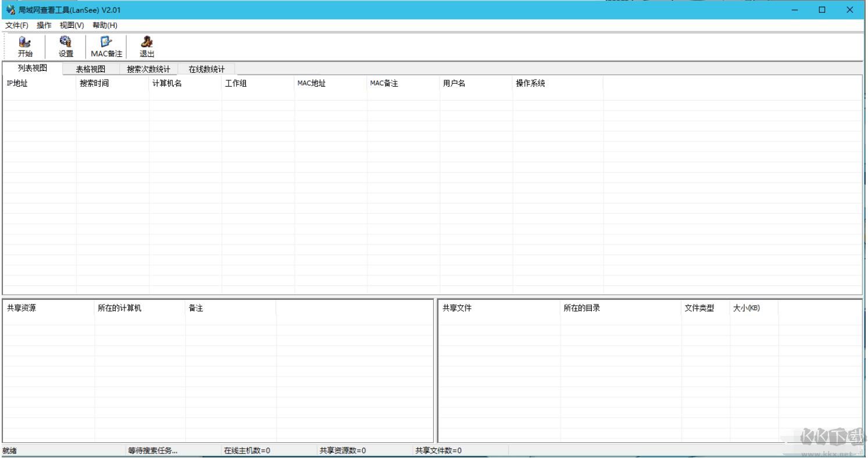
Task: Sort by the 计算机名 column header
Action: point(185,83)
